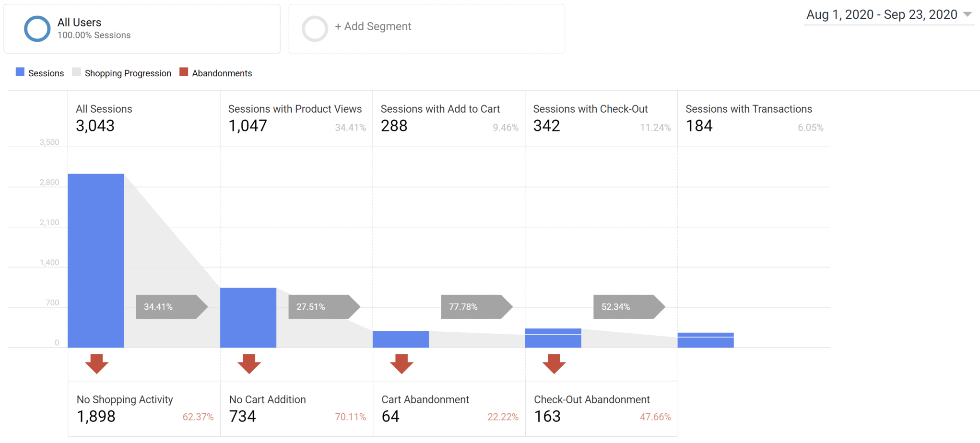Click the red arrow above Cart Abandonment
Image resolution: width=980 pixels, height=443 pixels.
point(402,364)
